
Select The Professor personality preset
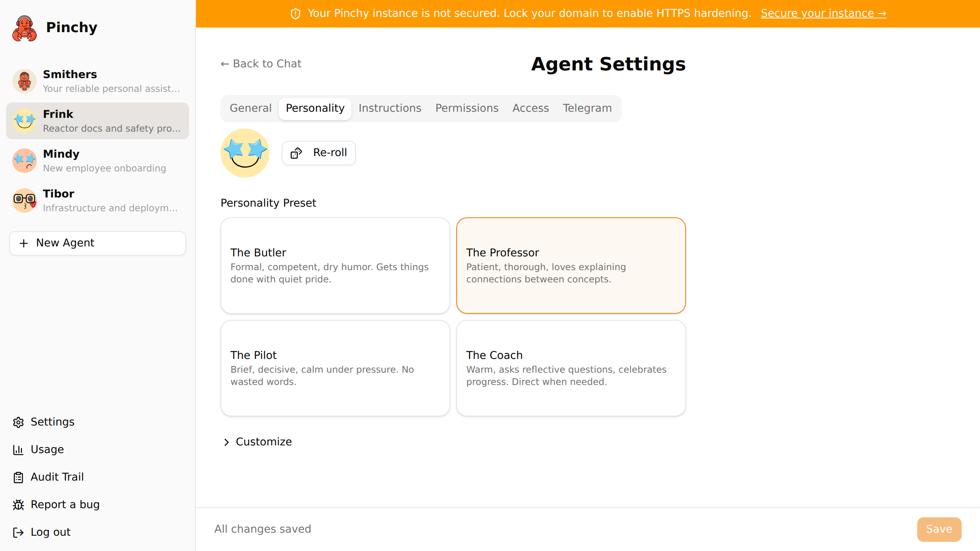pos(571,266)
